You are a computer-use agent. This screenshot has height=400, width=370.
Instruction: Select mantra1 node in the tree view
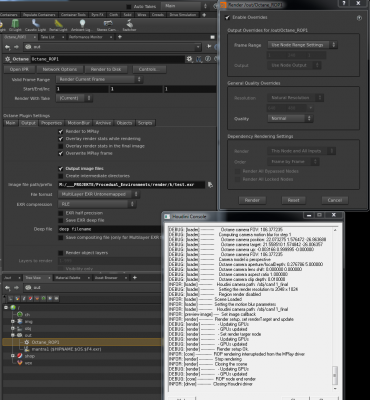(66, 349)
